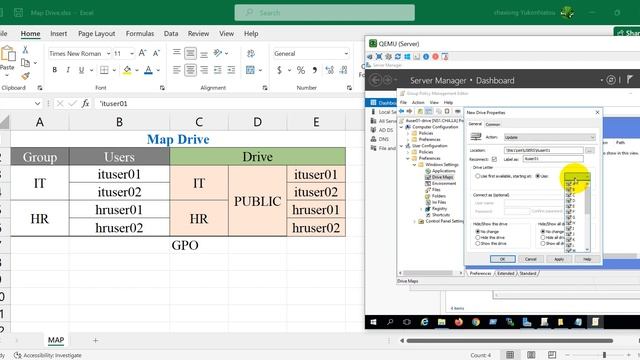Screen dimensions: 640x360
Task: Select the Format Painter brush
Action: pos(25,76)
